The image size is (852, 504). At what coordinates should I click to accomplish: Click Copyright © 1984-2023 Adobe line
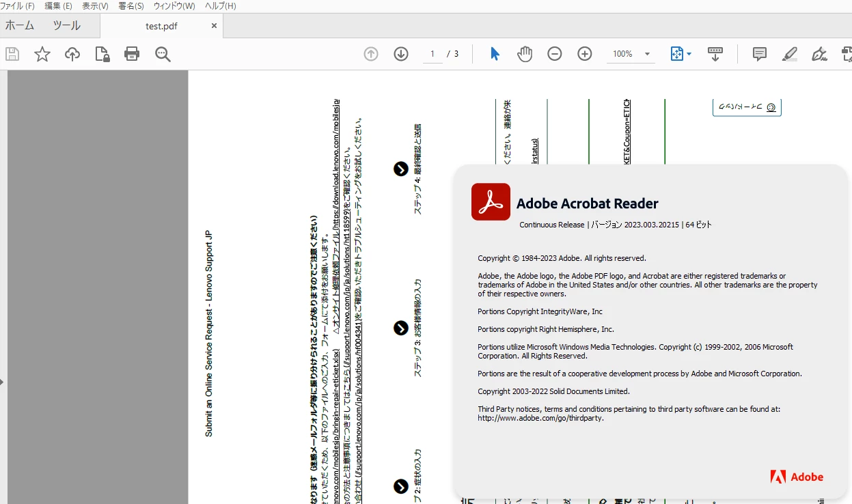pyautogui.click(x=562, y=258)
